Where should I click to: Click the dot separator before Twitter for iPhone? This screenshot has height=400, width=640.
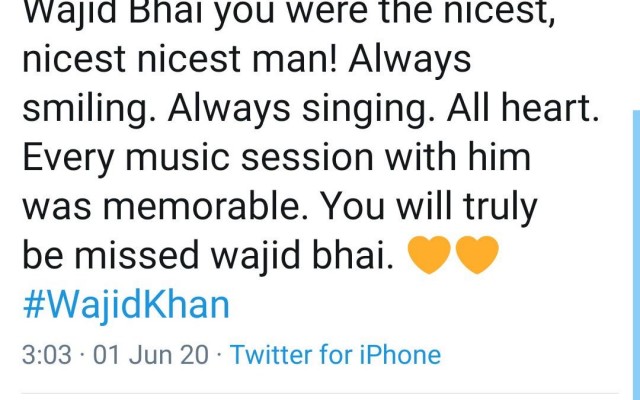click(220, 354)
